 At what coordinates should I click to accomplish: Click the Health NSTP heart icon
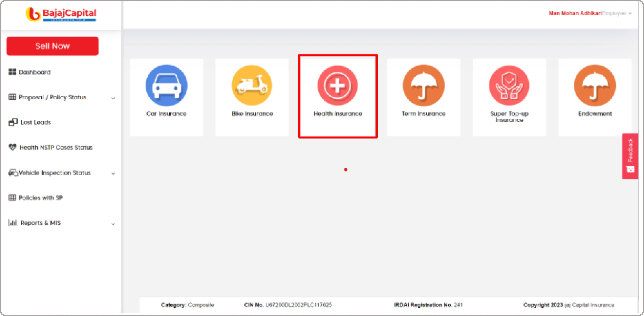pyautogui.click(x=12, y=147)
